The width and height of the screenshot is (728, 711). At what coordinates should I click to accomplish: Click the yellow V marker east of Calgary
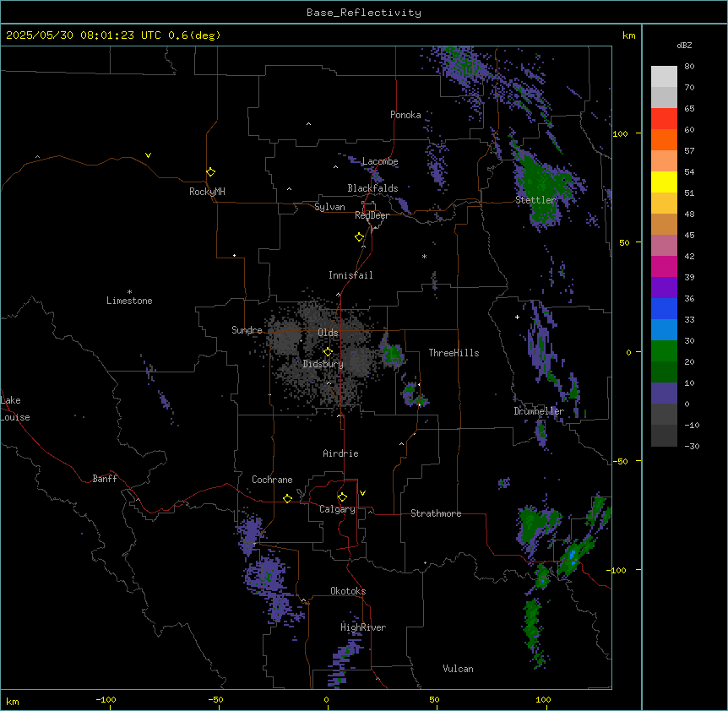pos(362,493)
